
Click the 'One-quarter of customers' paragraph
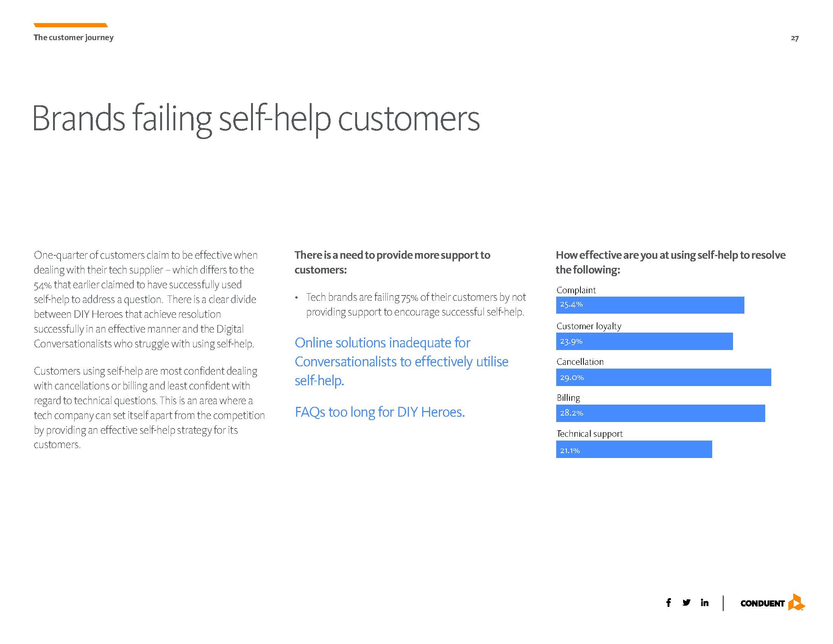coord(146,299)
